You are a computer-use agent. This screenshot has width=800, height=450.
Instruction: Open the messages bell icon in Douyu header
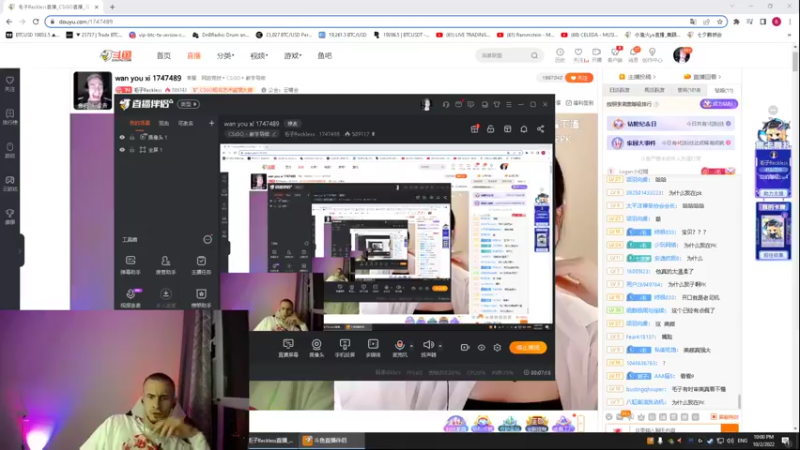[x=633, y=55]
